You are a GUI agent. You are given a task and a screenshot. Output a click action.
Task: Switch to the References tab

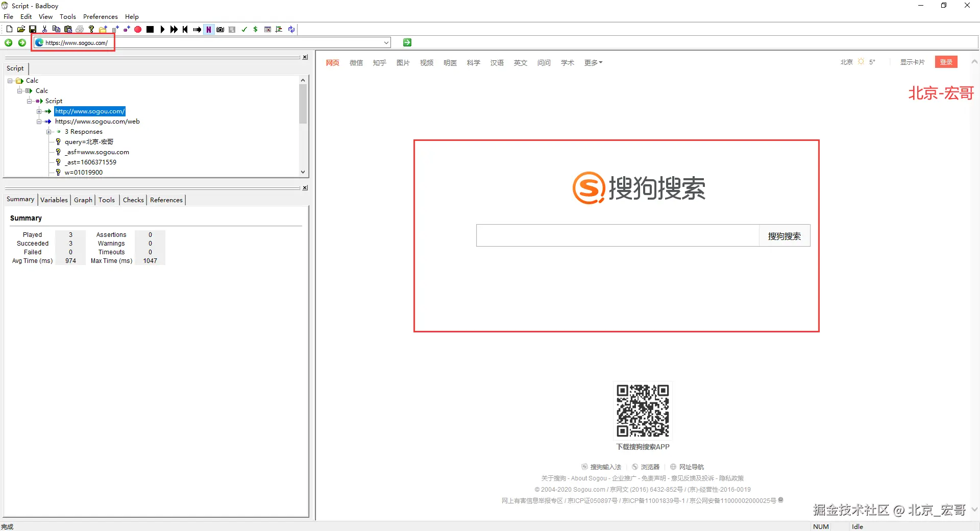[x=166, y=200]
